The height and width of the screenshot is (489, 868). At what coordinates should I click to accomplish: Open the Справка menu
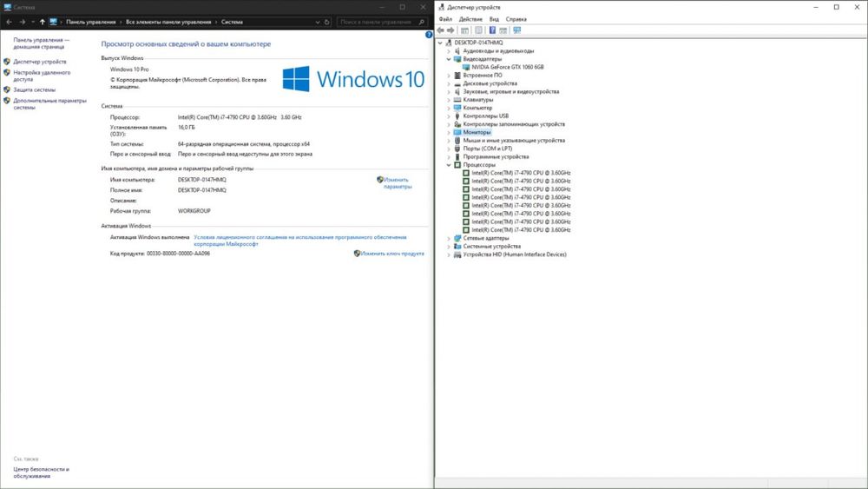(516, 19)
